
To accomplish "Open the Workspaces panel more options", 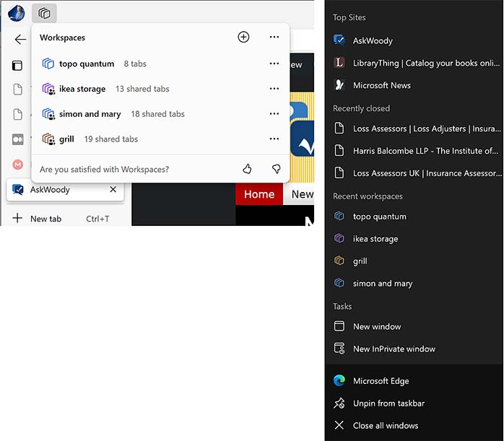I will [274, 37].
